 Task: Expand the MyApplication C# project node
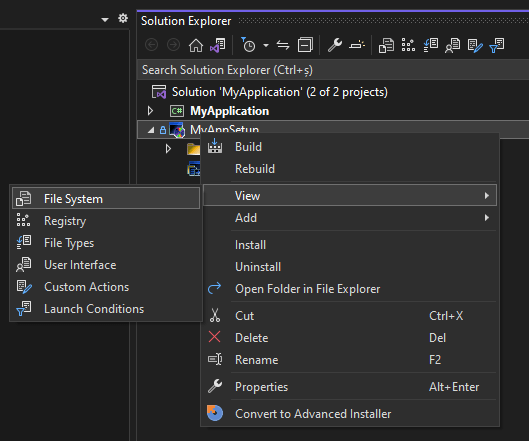tap(150, 111)
